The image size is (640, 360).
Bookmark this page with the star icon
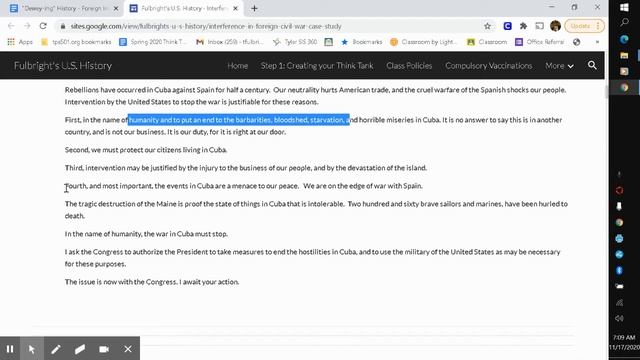[x=487, y=26]
